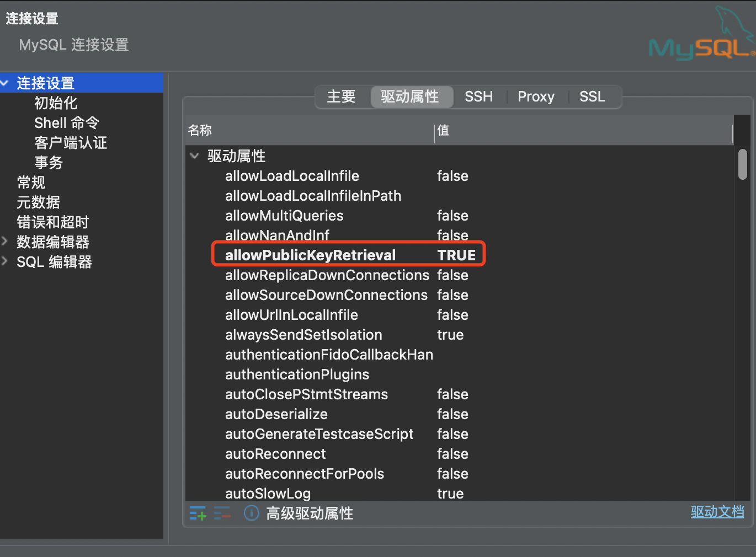Select Shell 命令 in the sidebar
The image size is (756, 557).
pos(67,123)
